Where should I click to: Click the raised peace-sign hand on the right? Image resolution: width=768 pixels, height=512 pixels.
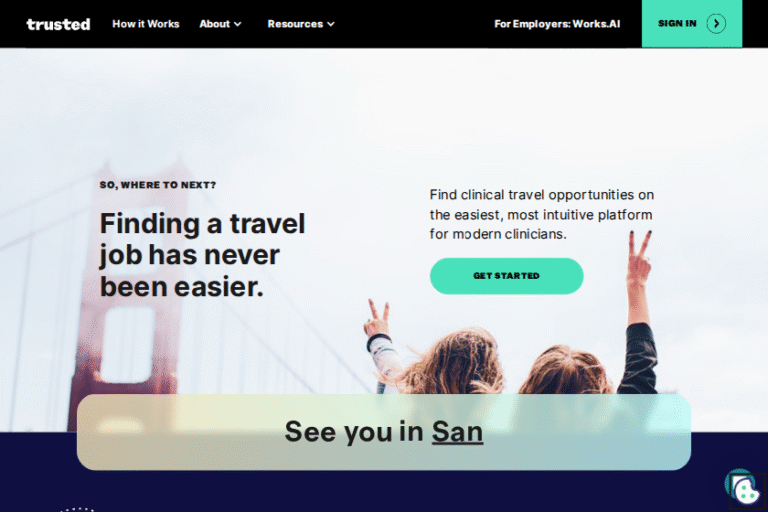[640, 257]
